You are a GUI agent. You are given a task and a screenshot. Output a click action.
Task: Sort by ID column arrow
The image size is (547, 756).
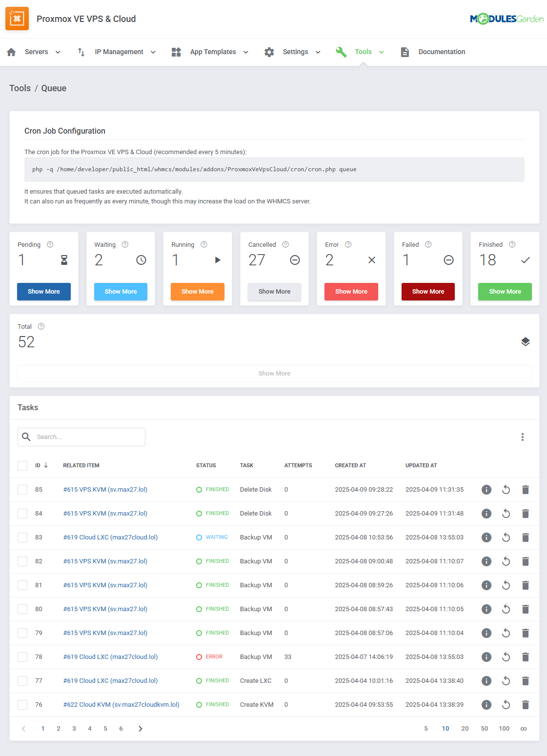pos(46,465)
